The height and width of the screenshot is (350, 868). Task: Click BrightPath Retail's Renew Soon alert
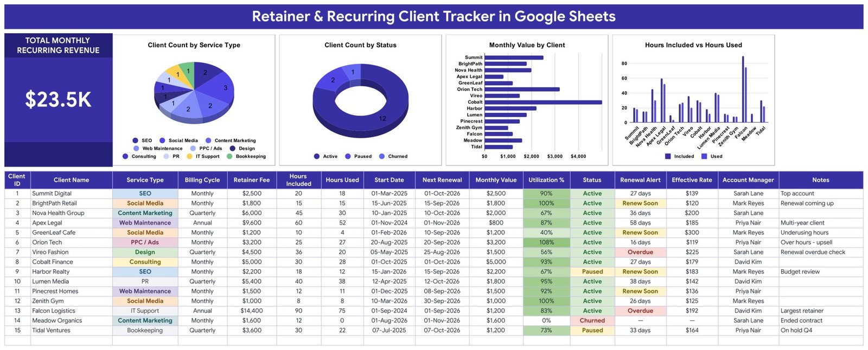click(640, 203)
